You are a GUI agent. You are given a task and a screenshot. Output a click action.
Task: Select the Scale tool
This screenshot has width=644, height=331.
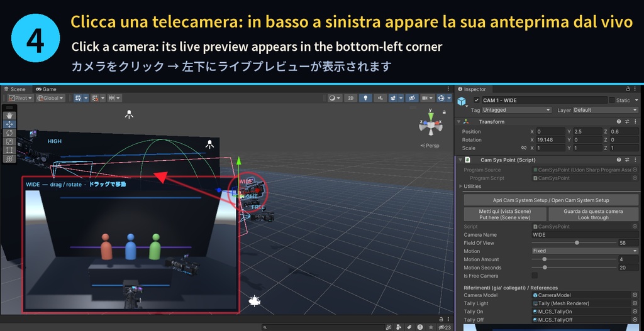(9, 141)
